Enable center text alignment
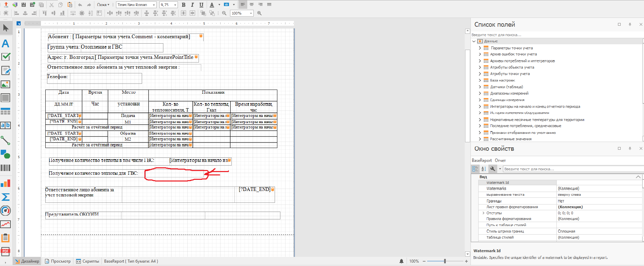This screenshot has height=266, width=644. [251, 5]
